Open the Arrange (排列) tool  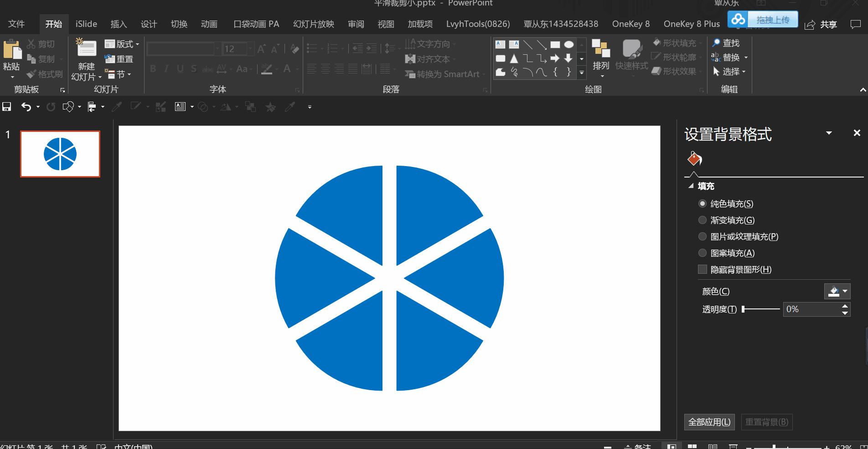[x=601, y=55]
